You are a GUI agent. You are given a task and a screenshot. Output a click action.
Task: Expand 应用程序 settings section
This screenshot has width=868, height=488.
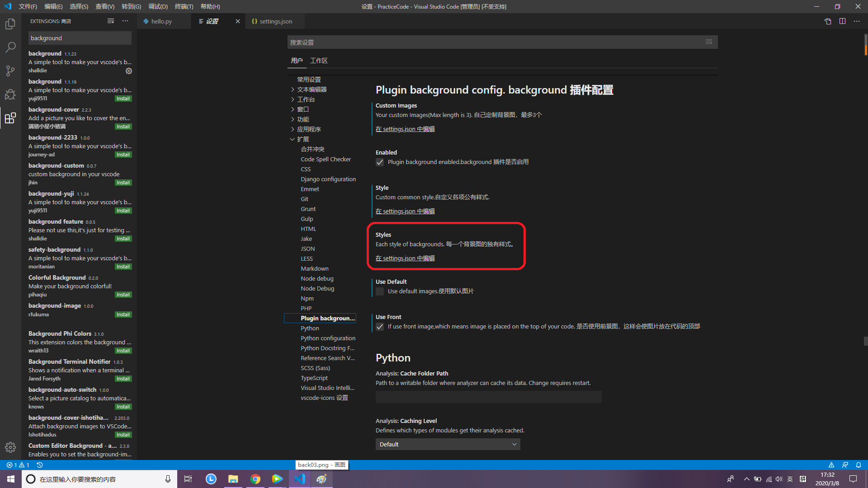(292, 129)
